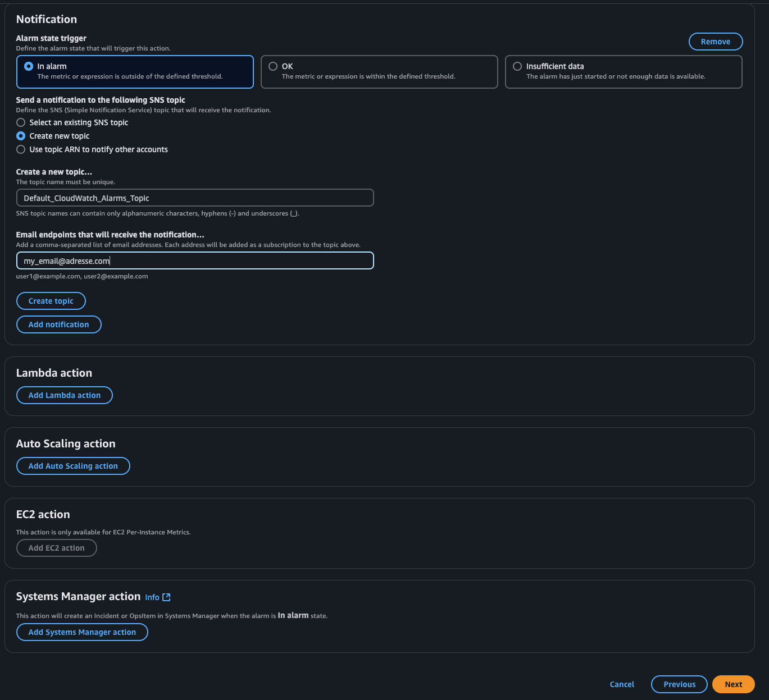Click the Remove notification button
Image resolution: width=769 pixels, height=700 pixels.
point(716,42)
